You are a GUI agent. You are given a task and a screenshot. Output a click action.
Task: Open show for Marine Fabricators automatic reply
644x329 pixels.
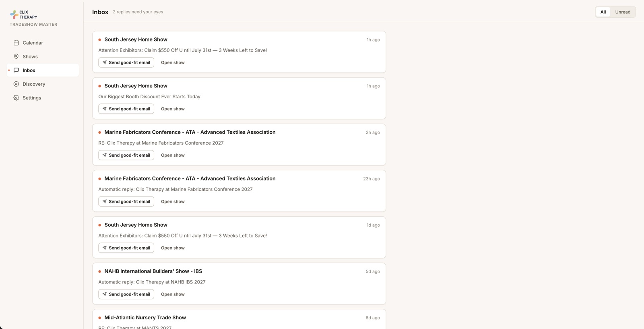pos(173,201)
